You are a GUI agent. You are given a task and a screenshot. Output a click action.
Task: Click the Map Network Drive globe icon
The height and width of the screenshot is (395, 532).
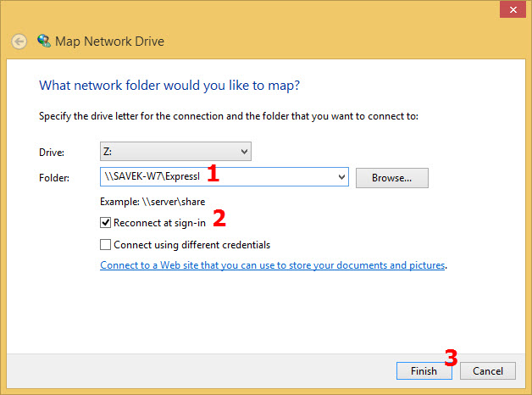(44, 41)
